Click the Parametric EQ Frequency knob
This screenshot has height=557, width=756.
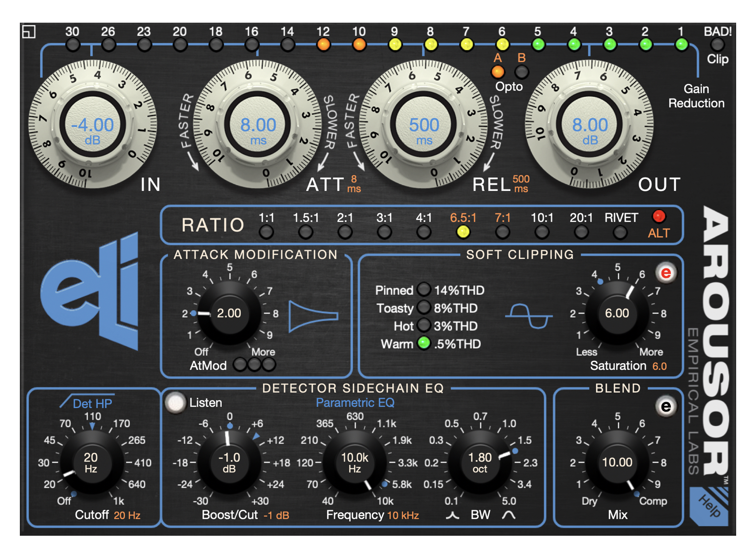[x=354, y=463]
